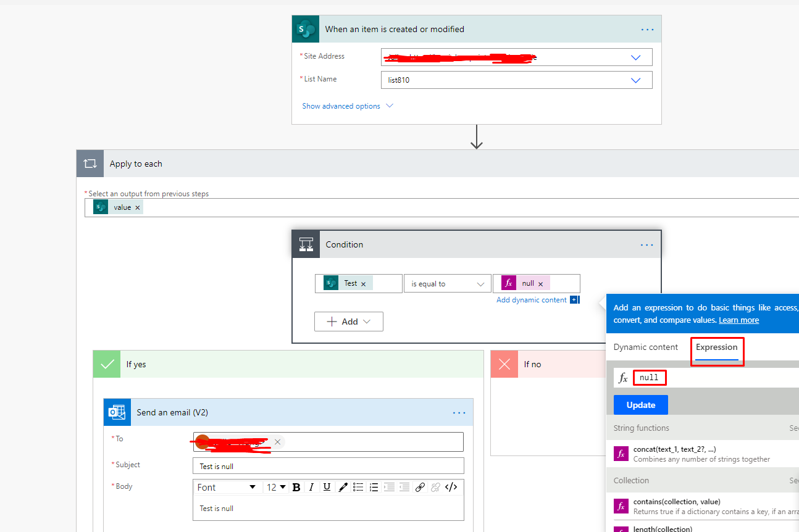Open Condition card ellipsis menu
The height and width of the screenshot is (532, 799).
[x=646, y=245]
